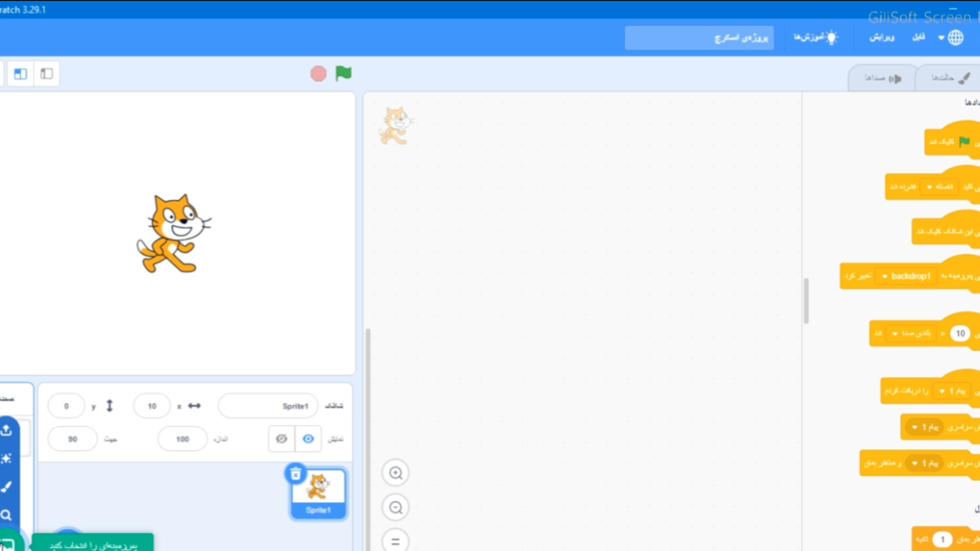Click the vertical arrows y-position icon
Viewport: 980px width, 551px height.
tap(109, 406)
